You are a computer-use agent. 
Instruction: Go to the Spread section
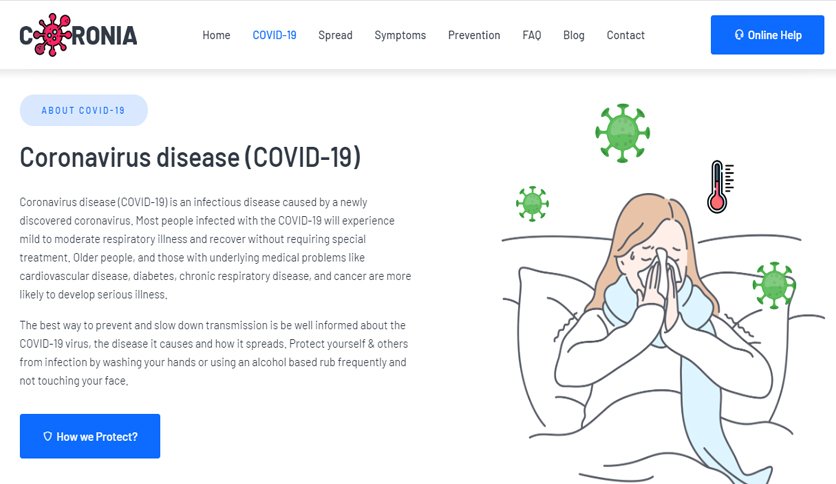click(x=335, y=35)
